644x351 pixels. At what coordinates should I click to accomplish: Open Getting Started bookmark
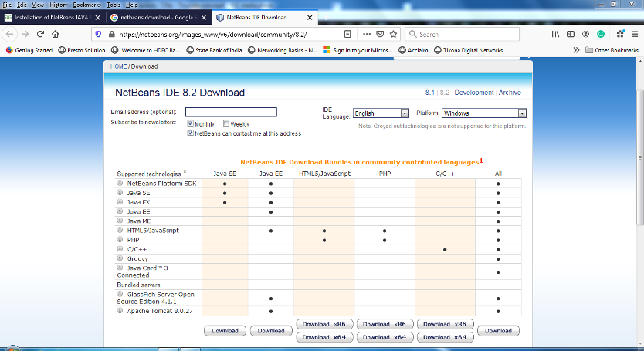(x=29, y=50)
